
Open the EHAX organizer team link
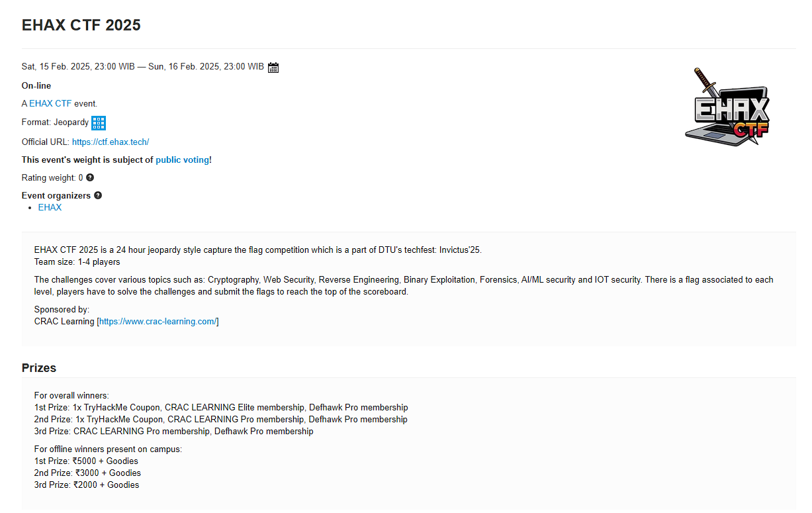tap(50, 207)
